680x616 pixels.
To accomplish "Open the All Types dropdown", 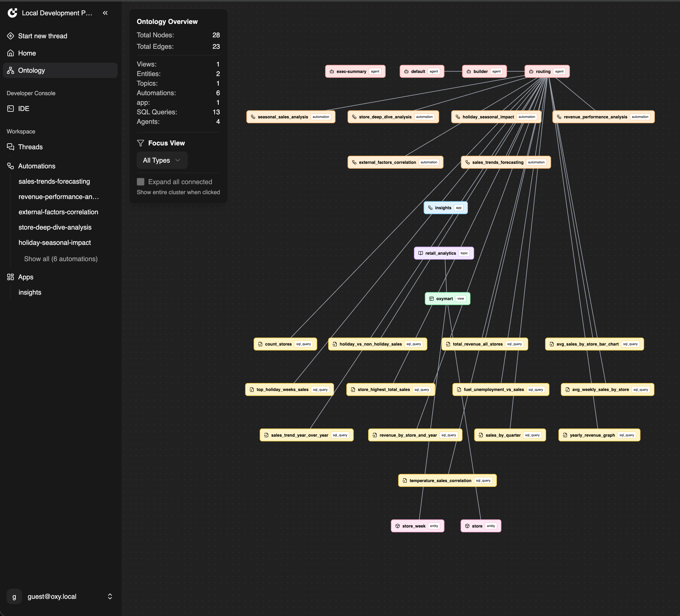I will coord(162,160).
